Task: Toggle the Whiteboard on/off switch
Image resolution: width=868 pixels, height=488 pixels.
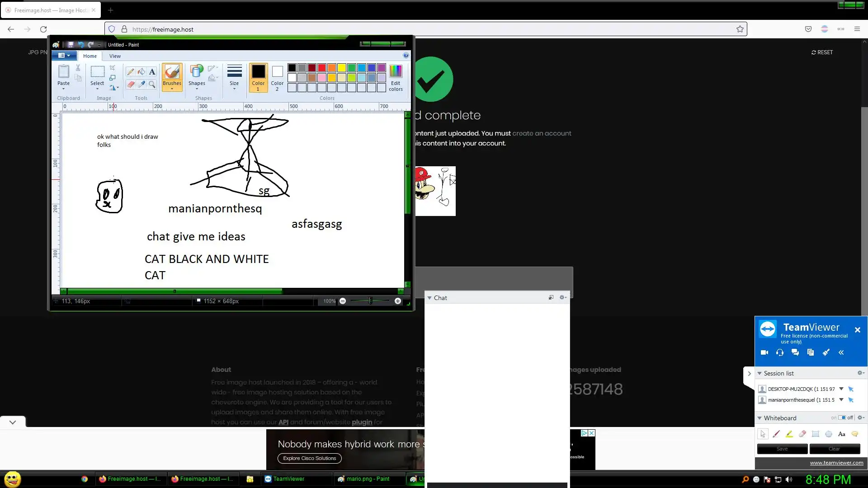Action: (842, 418)
